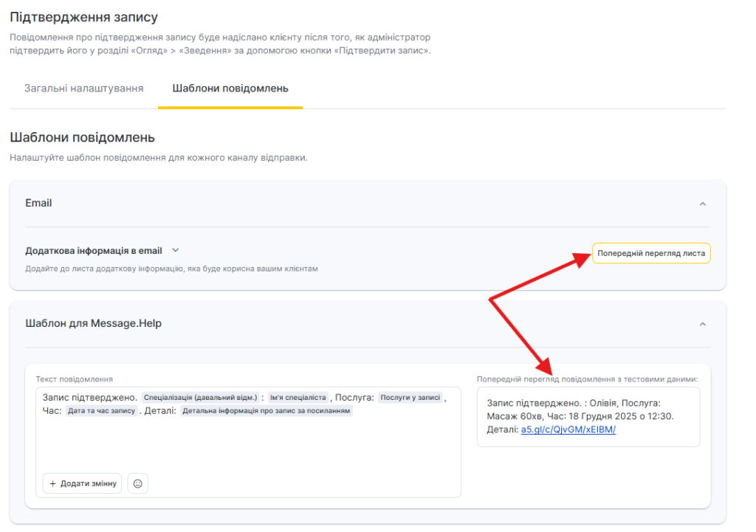The width and height of the screenshot is (756, 532).
Task: Expand 'Додаткова інформація в email' chevron
Action: tap(176, 251)
